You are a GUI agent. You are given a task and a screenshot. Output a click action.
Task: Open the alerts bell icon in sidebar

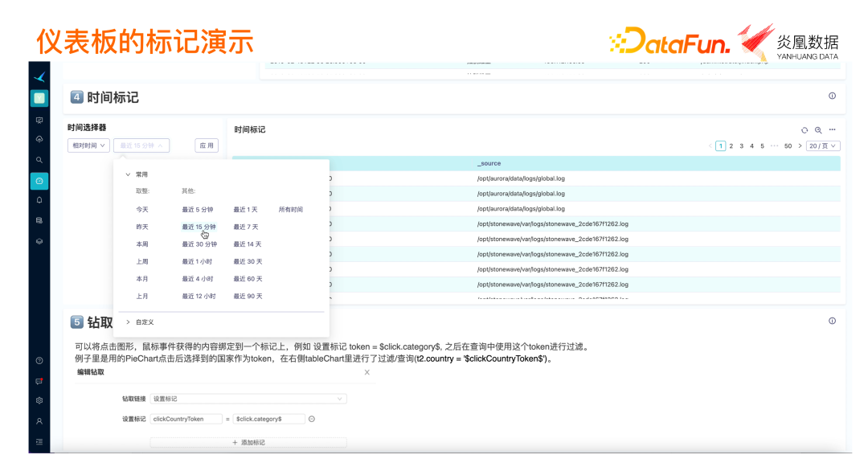click(x=39, y=200)
